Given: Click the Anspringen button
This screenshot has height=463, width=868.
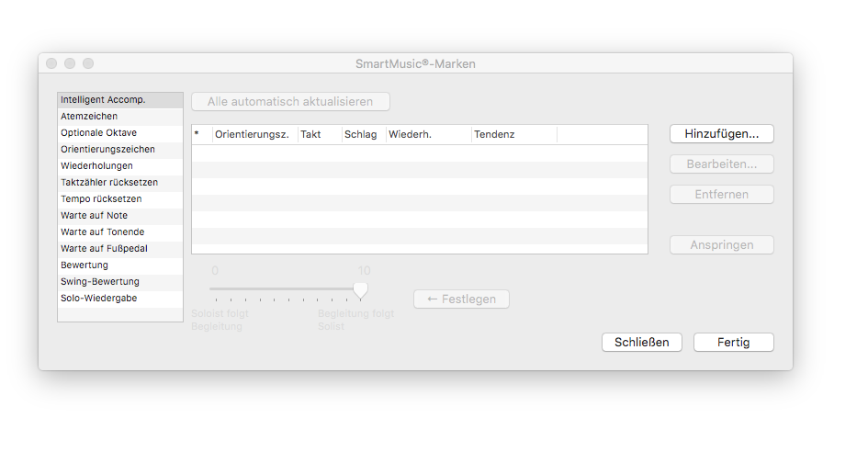Looking at the screenshot, I should pyautogui.click(x=721, y=244).
